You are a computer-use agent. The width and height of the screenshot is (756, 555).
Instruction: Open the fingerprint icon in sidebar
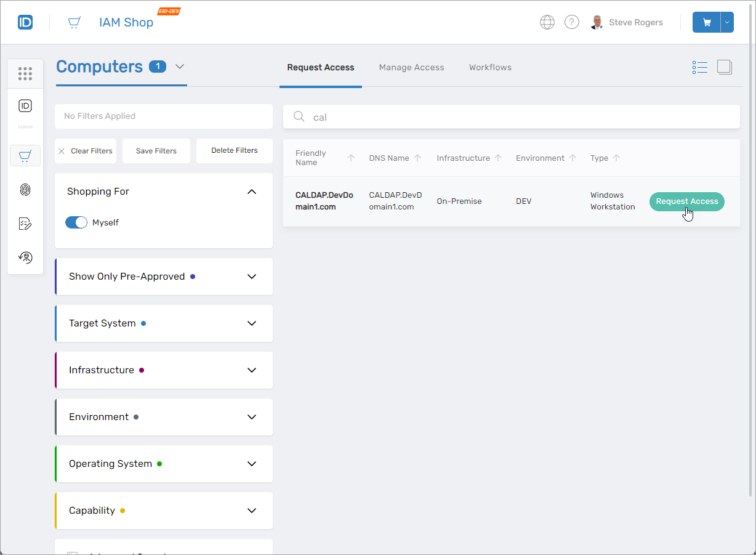point(25,190)
